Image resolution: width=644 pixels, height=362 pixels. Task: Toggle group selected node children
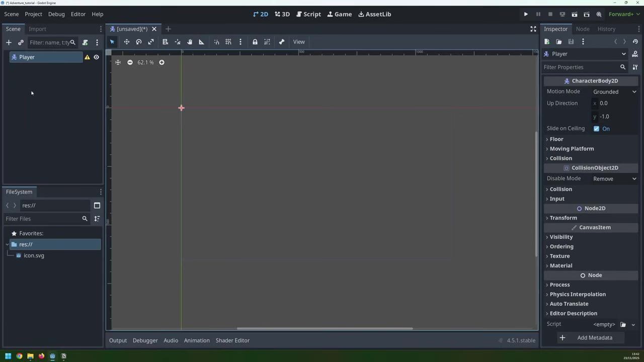(267, 42)
